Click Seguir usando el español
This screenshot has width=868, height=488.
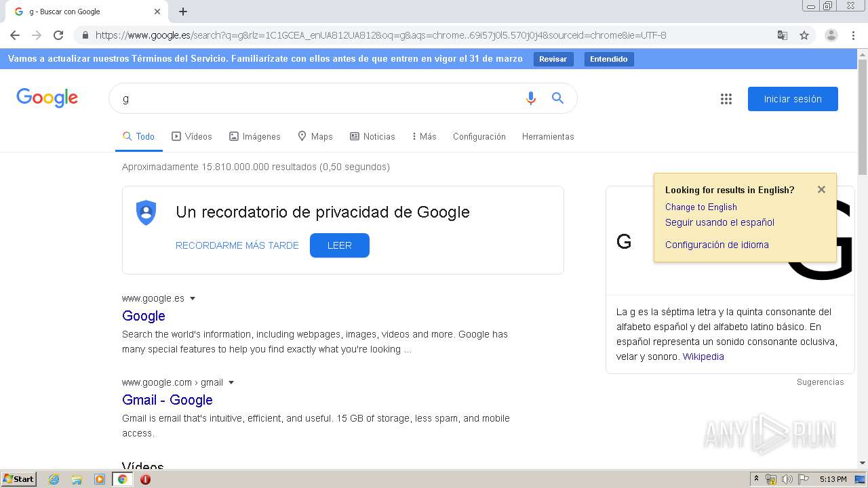tap(719, 222)
